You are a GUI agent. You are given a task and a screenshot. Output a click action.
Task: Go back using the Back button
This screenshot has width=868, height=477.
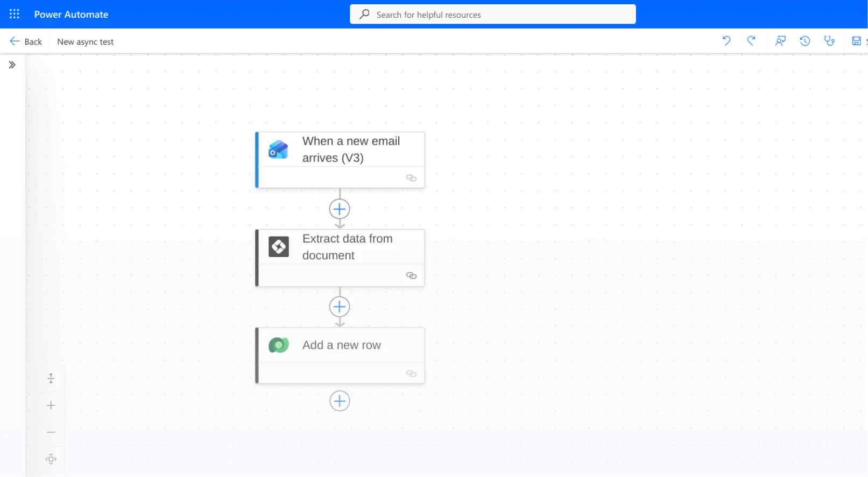pos(26,41)
